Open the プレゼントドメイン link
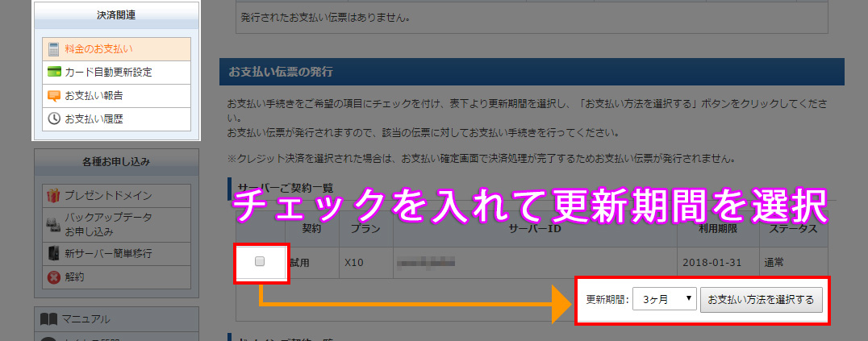 [116, 195]
